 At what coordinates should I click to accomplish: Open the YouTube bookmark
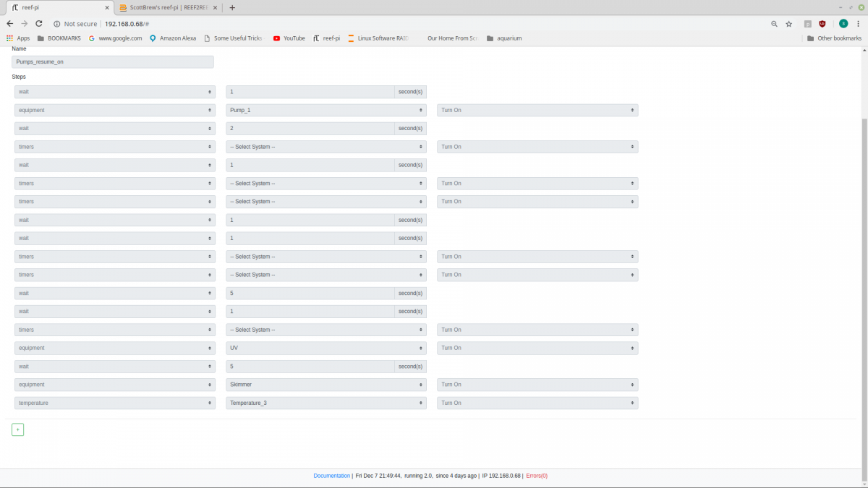[289, 38]
